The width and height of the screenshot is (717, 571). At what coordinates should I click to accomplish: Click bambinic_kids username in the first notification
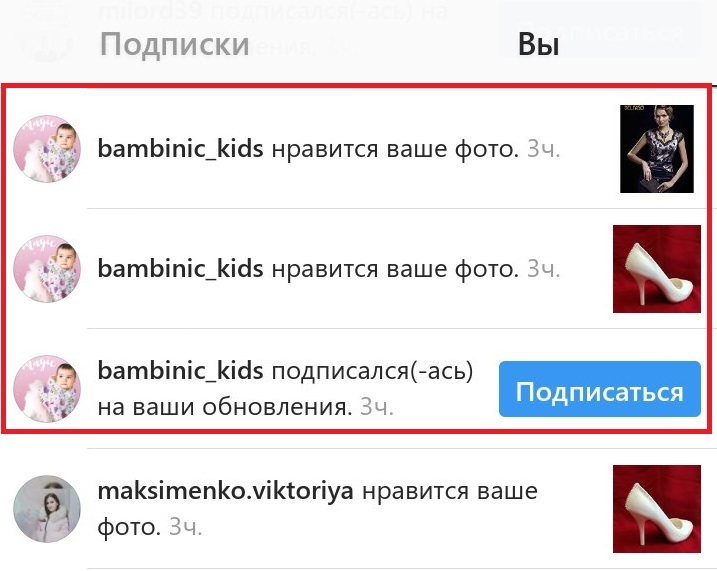[x=180, y=149]
